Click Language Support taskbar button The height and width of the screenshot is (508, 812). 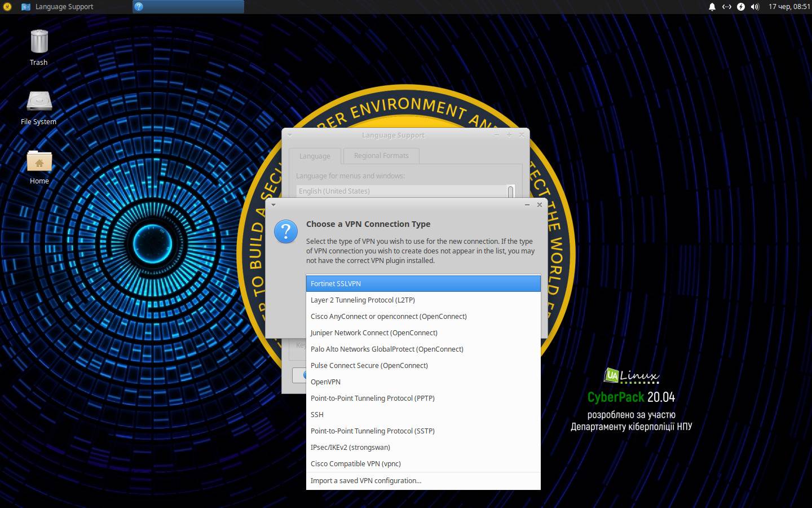[74, 7]
